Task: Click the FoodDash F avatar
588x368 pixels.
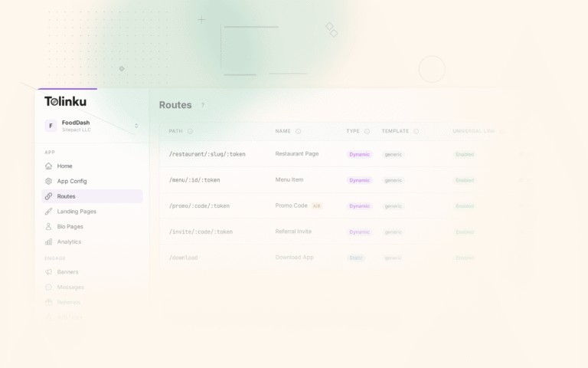Action: [51, 126]
